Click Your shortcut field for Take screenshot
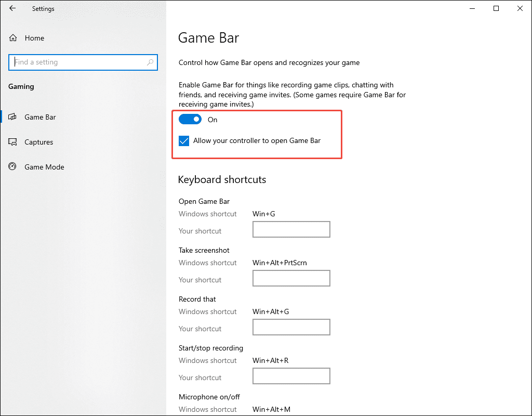The image size is (532, 416). 291,278
